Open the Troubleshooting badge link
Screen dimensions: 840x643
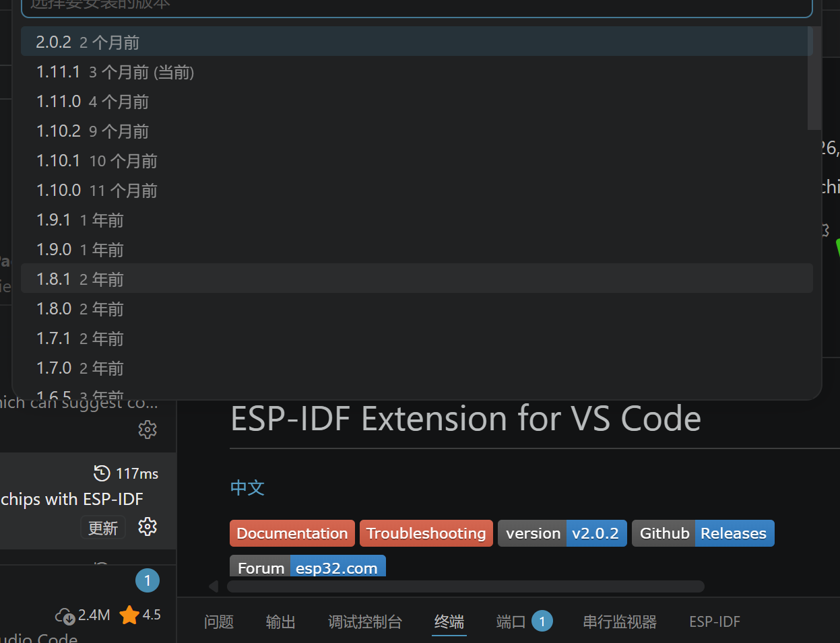click(x=426, y=533)
